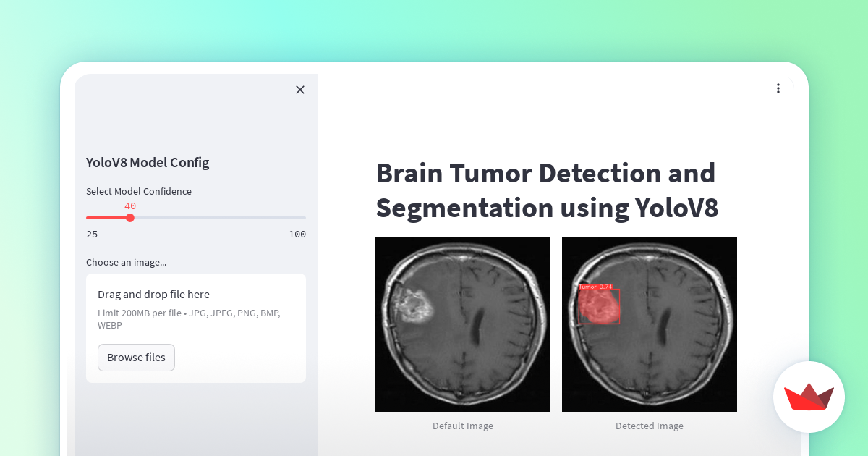The width and height of the screenshot is (868, 456).
Task: Open the three-dot app options menu
Action: (778, 88)
